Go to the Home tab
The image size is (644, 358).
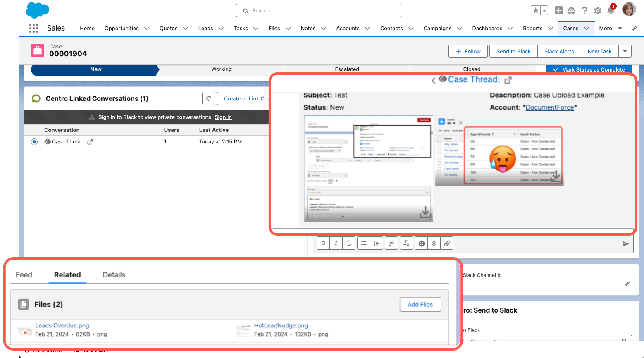[87, 28]
